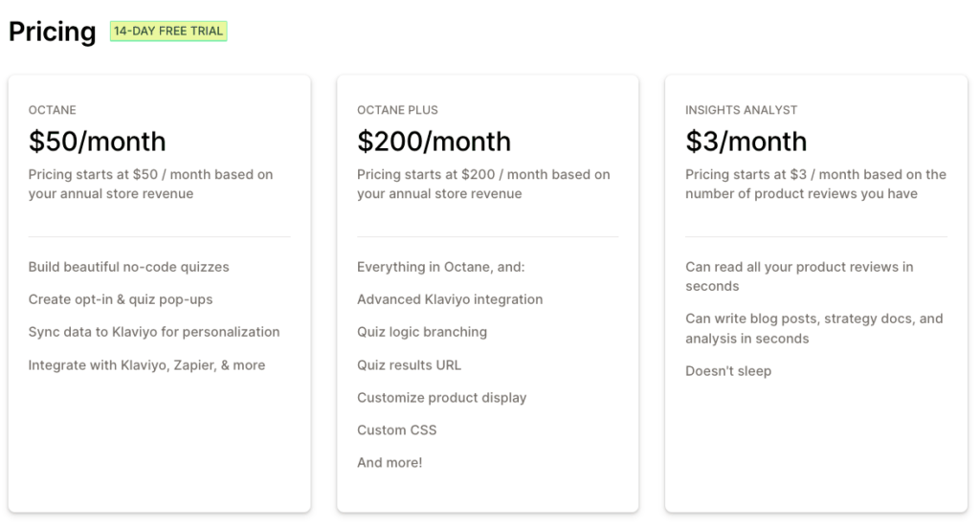Click 'Custom CSS' feature text
The width and height of the screenshot is (980, 528).
[x=397, y=429]
